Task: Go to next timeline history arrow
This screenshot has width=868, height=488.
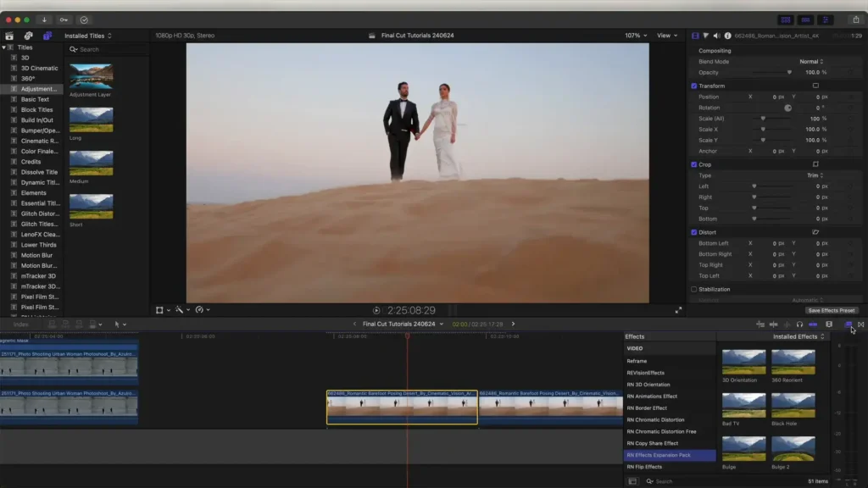Action: 513,324
